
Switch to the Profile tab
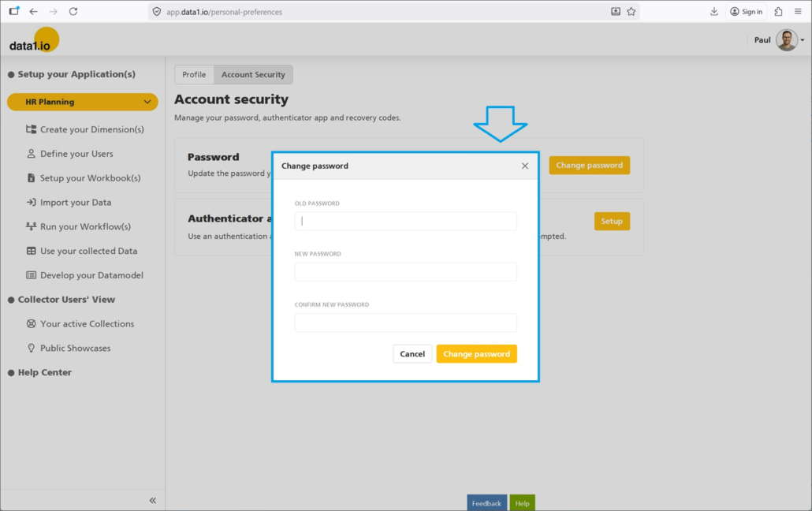pyautogui.click(x=194, y=75)
